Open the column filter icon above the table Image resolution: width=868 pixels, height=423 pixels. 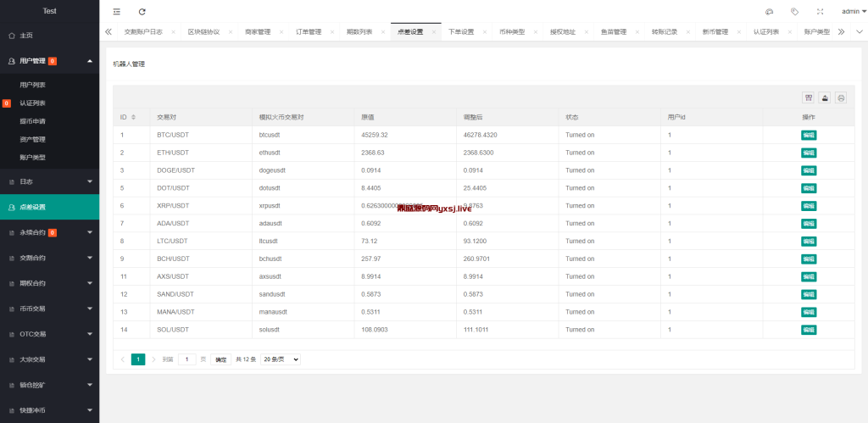809,98
